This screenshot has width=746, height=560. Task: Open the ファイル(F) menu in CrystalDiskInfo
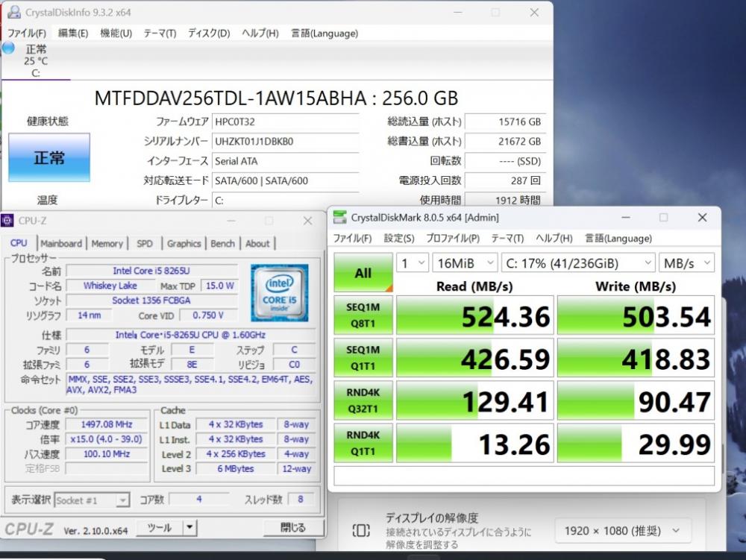27,34
